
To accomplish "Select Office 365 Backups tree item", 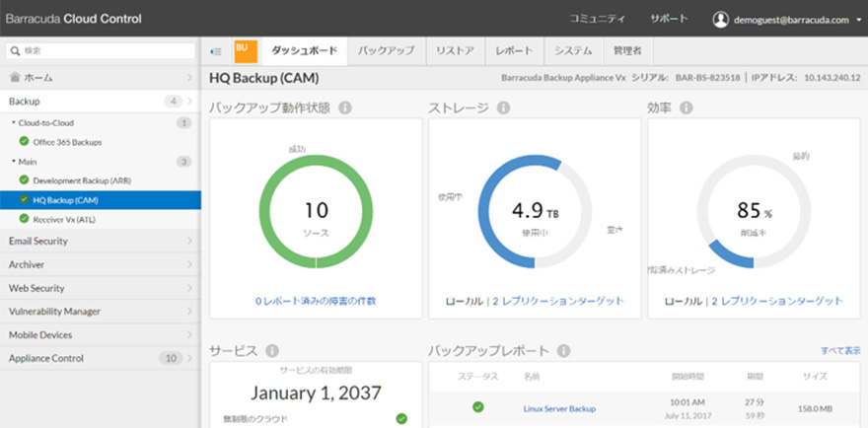I will tap(67, 142).
